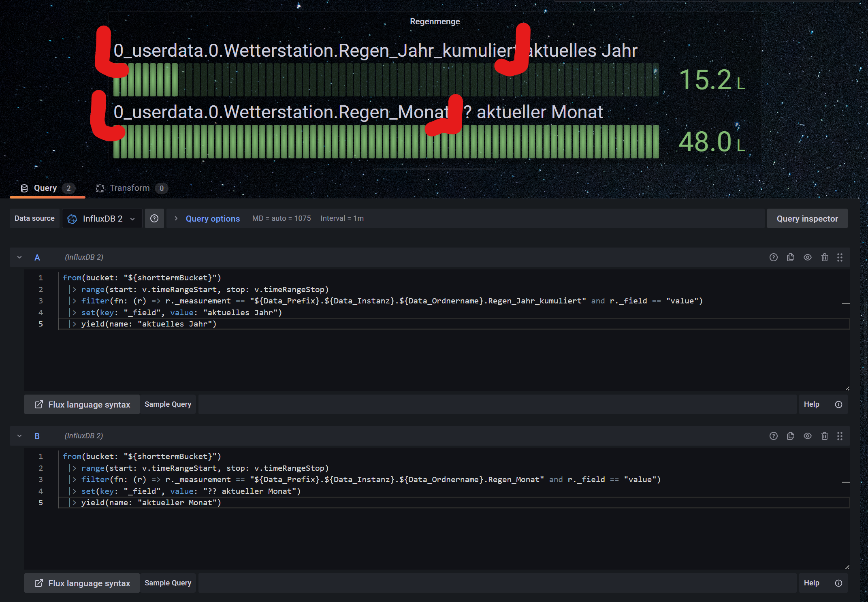
Task: Click the data source help icon
Action: pyautogui.click(x=154, y=218)
